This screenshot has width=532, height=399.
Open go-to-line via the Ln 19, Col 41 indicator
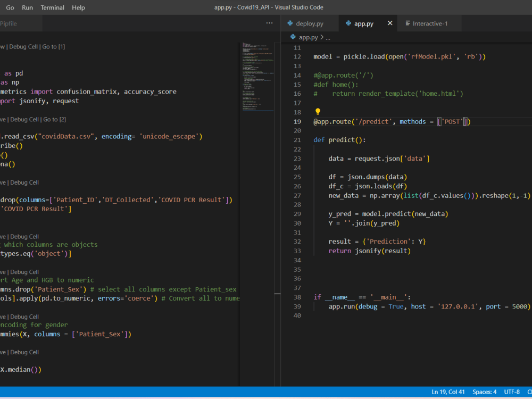coord(448,392)
